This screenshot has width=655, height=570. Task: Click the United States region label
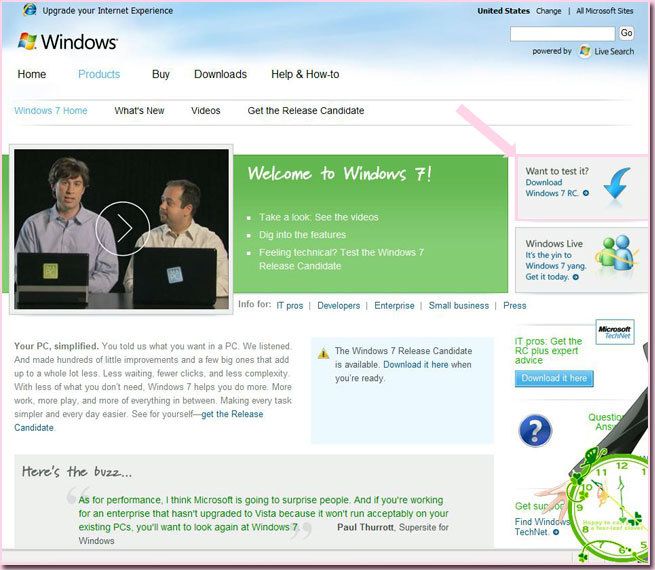coord(503,11)
